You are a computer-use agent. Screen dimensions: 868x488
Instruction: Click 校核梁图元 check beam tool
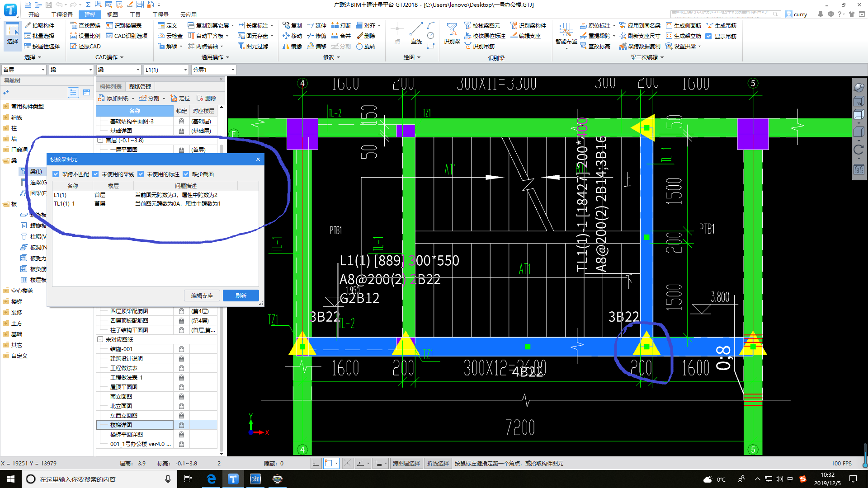[482, 25]
